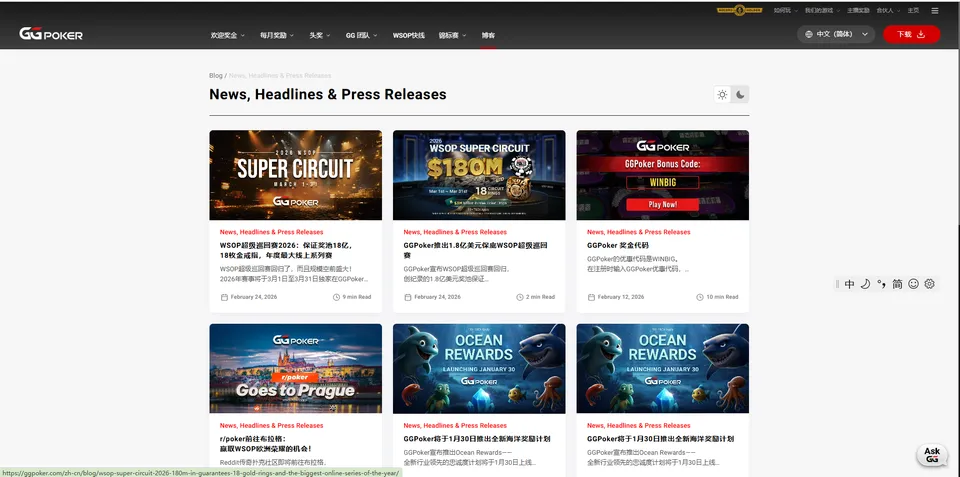Viewport: 960px width, 477px height.
Task: Open the $180M WSOP Super Circuit thumbnail
Action: [479, 175]
